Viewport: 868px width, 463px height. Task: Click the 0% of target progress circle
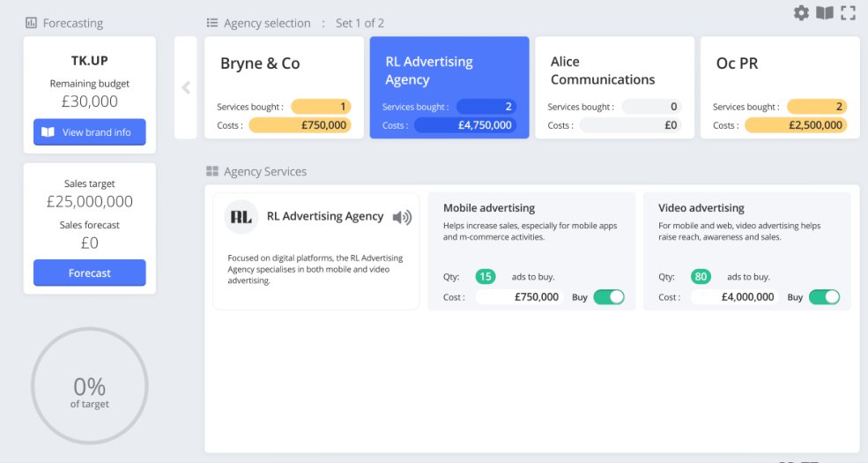[90, 386]
